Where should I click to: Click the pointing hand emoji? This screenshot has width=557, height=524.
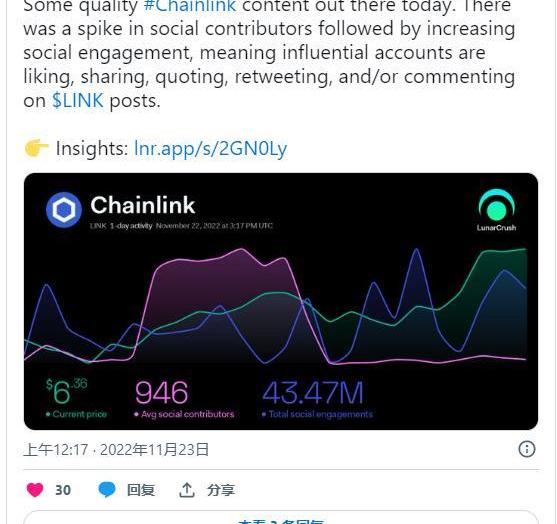[36, 148]
